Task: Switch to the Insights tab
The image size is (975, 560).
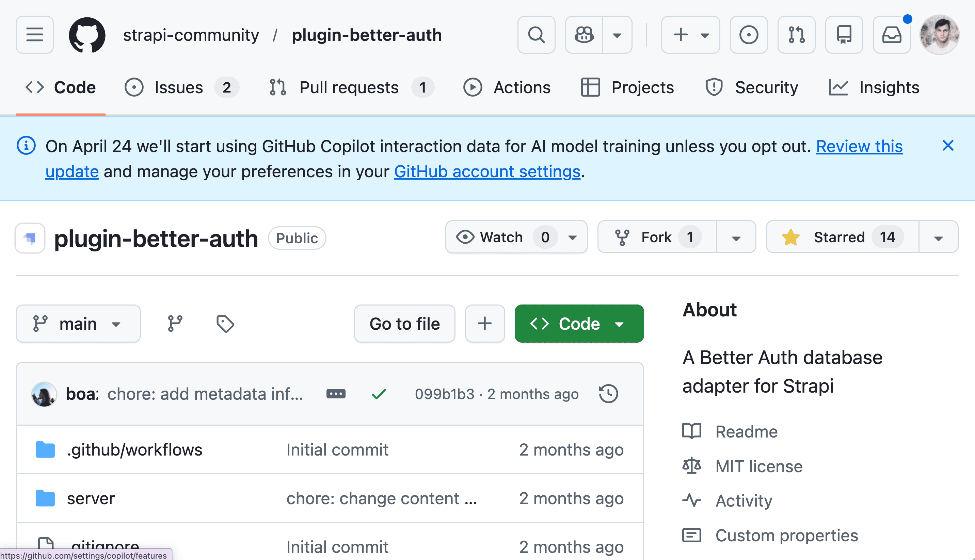Action: point(874,87)
